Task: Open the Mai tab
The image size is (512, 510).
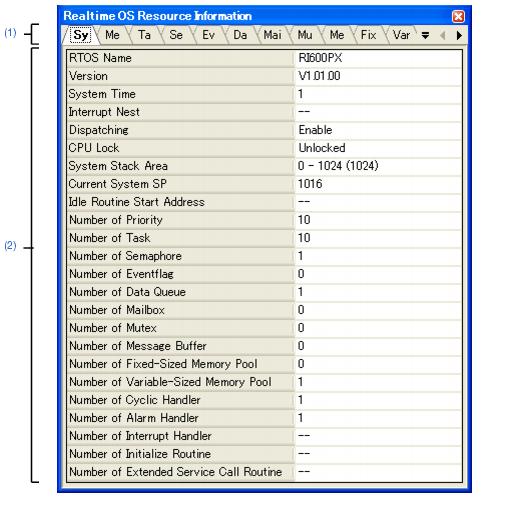Action: click(272, 35)
